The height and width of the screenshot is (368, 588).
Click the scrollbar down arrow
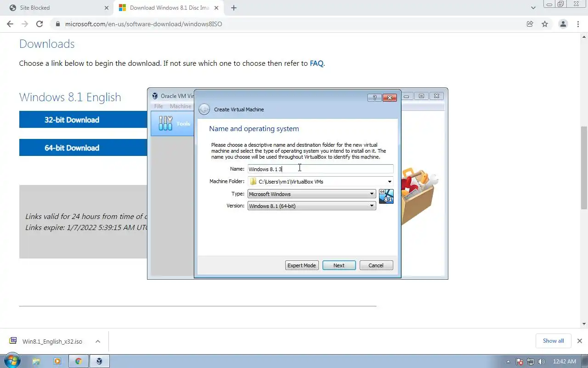[584, 324]
